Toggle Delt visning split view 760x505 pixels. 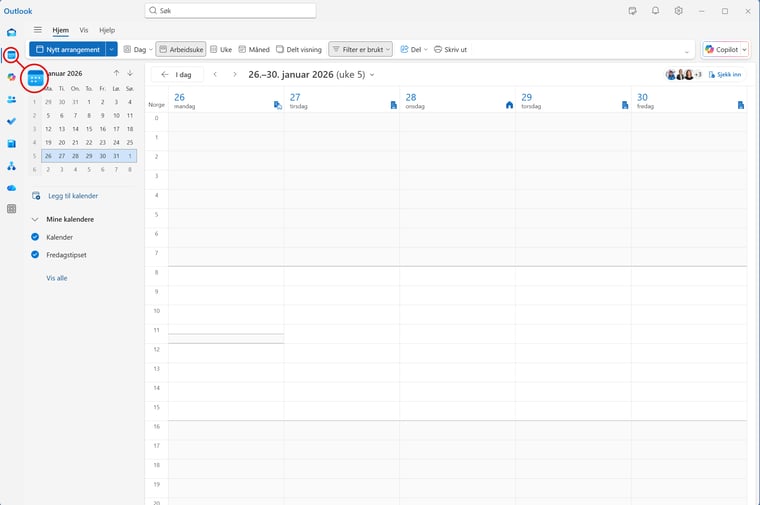point(299,49)
